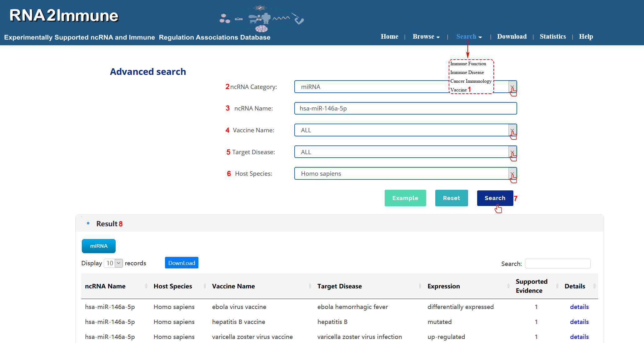Image resolution: width=644 pixels, height=343 pixels.
Task: Click the header illustration graphic
Action: click(261, 19)
